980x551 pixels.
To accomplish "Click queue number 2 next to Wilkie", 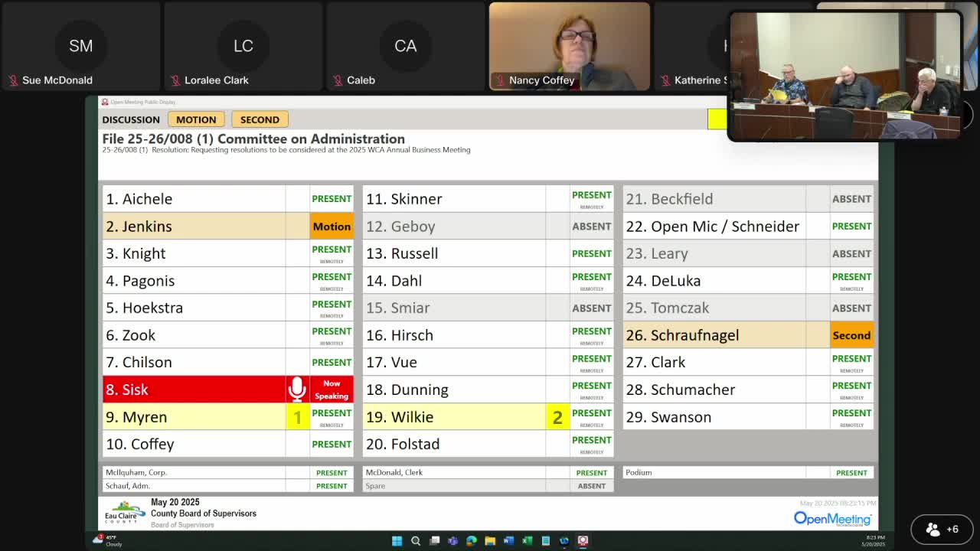I will [557, 417].
